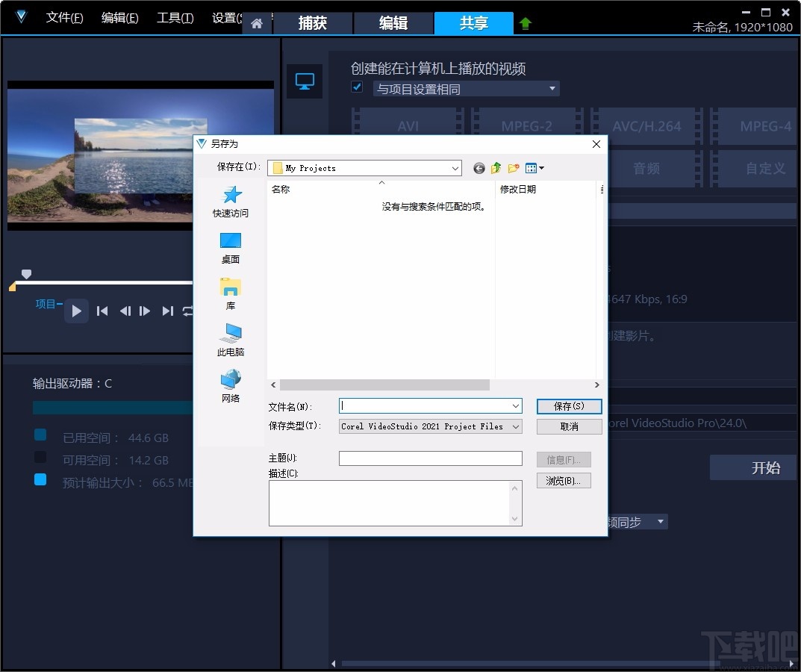Open the 保存在 location dropdown
Screen dimensions: 801x672
[x=456, y=168]
